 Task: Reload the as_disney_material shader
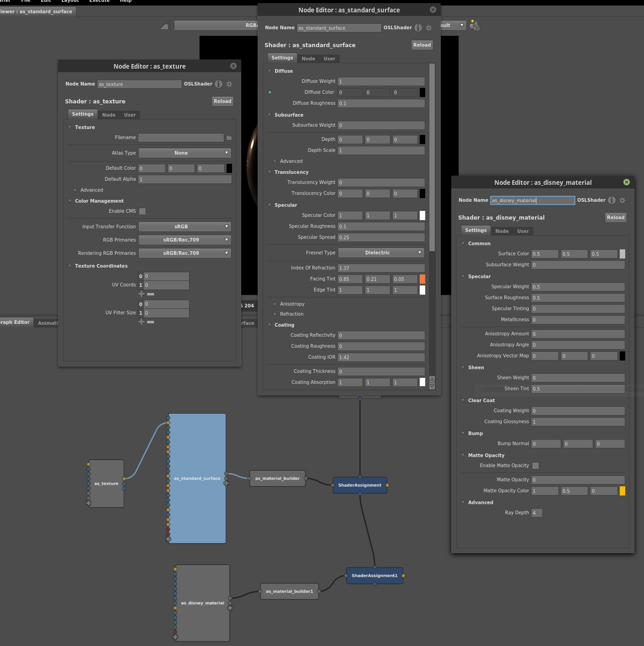tap(616, 217)
